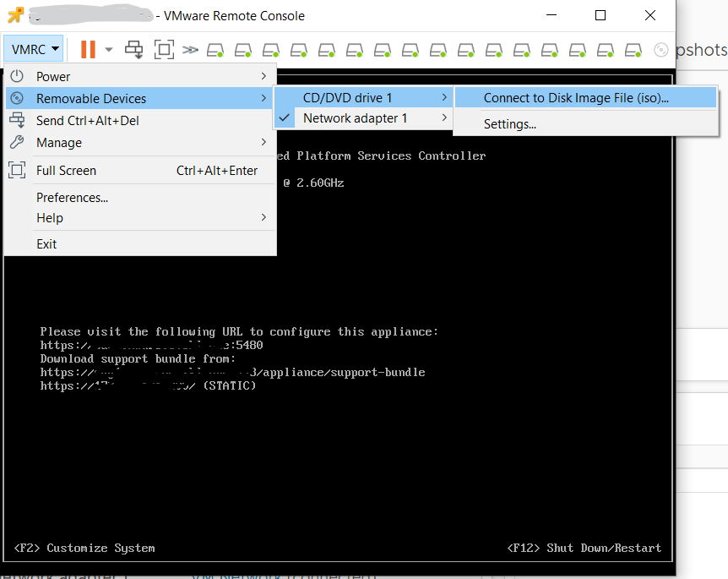Click the console URL ending in :5480
This screenshot has height=579, width=728.
pos(151,345)
